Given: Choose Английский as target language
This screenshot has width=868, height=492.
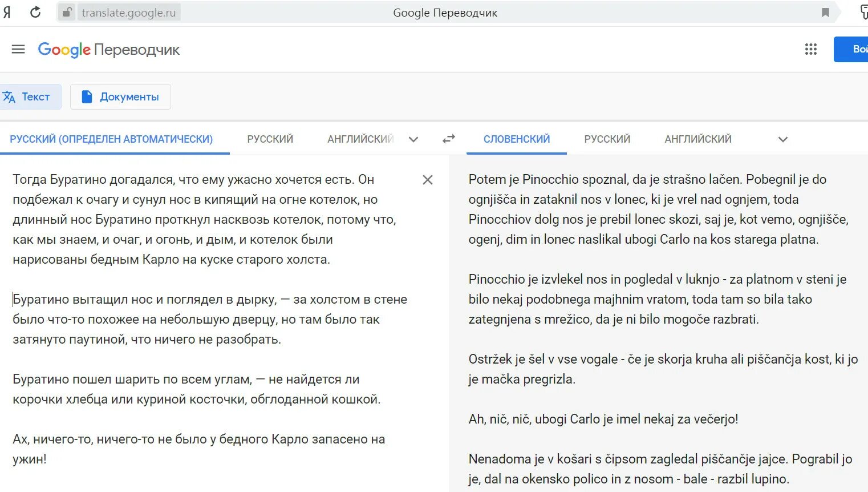Looking at the screenshot, I should point(697,139).
